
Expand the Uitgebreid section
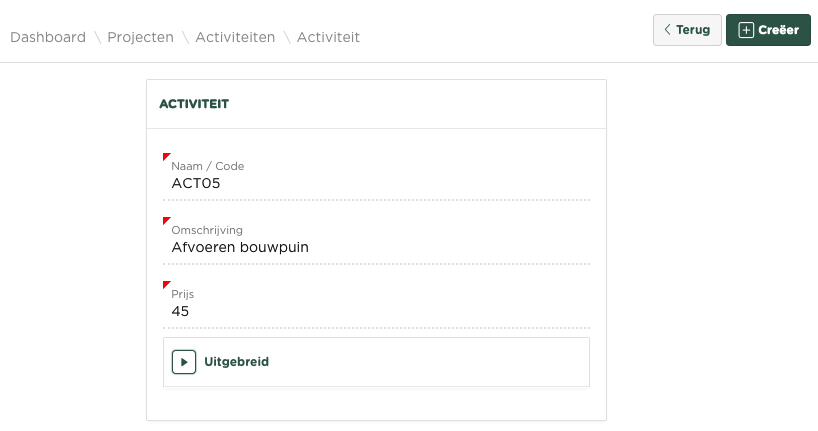pyautogui.click(x=236, y=362)
